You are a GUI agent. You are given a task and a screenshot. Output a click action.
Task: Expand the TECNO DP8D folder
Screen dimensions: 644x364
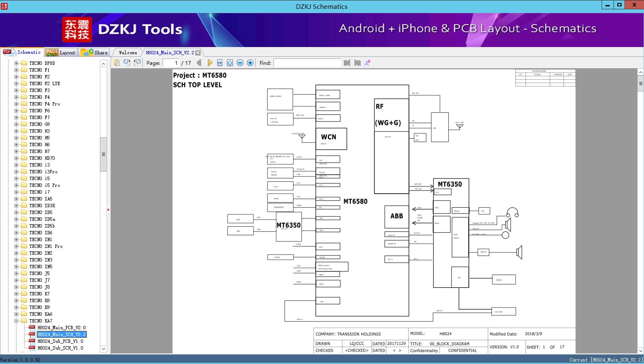pos(17,63)
